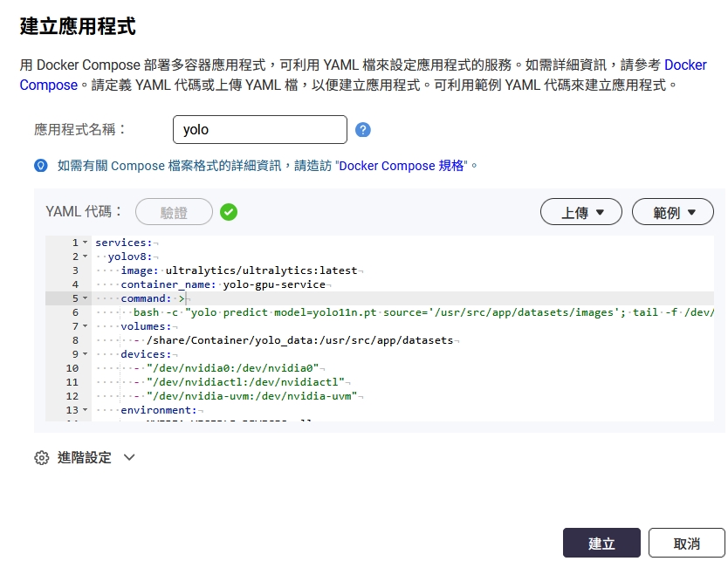Image resolution: width=728 pixels, height=568 pixels.
Task: Open the 上傳 dropdown
Action: tap(580, 212)
